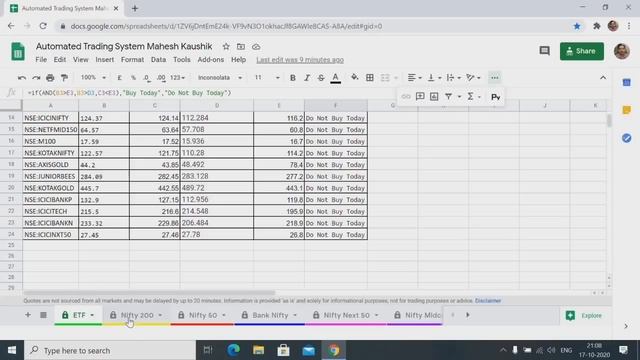Open the horizontal align dropdown
The width and height of the screenshot is (640, 360).
(x=414, y=78)
